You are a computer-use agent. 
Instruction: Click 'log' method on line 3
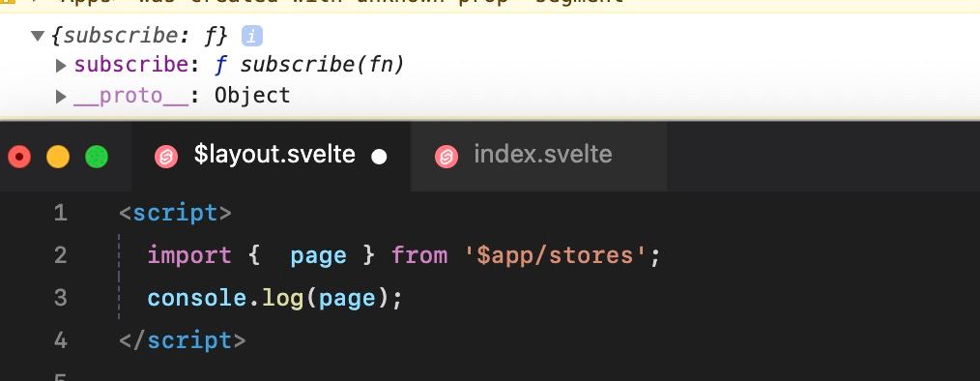point(282,299)
